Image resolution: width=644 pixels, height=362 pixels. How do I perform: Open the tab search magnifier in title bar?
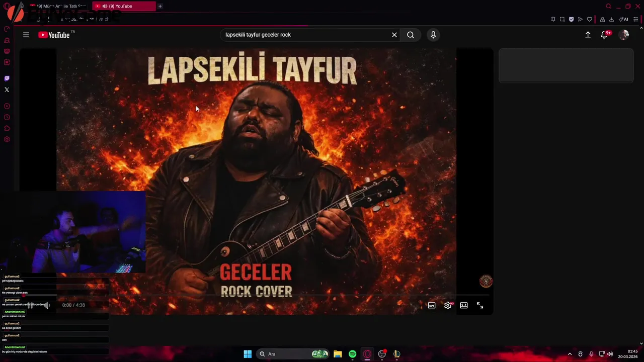[608, 6]
